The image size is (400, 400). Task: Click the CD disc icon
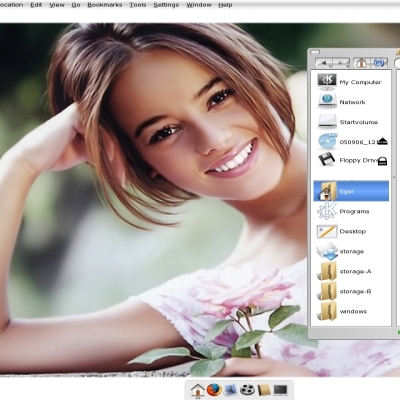point(327,141)
